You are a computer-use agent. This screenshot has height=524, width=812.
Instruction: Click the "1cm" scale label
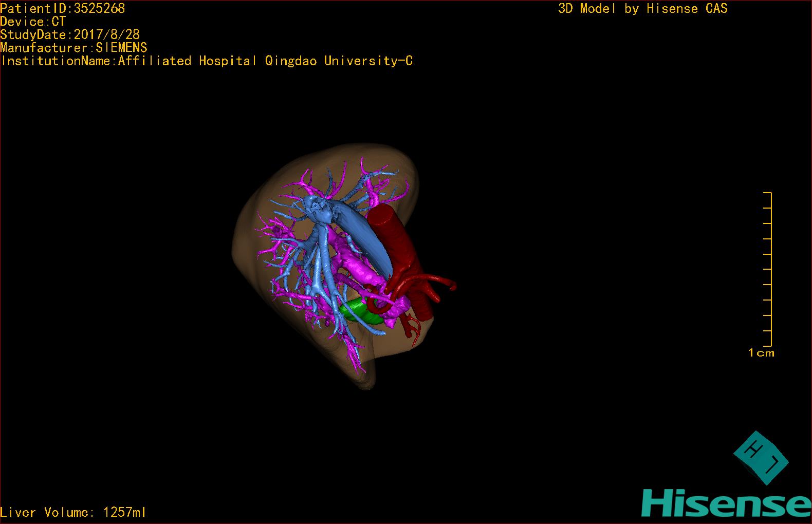[x=761, y=353]
